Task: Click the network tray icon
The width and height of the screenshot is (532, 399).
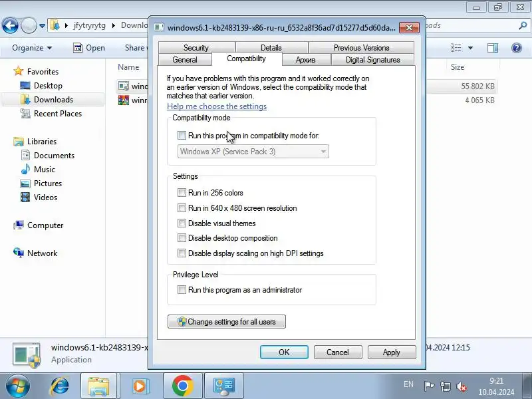Action: click(445, 386)
